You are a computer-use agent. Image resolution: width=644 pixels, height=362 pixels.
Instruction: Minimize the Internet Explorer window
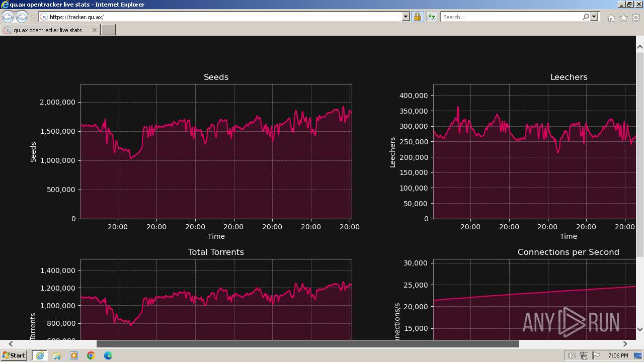[x=621, y=4]
